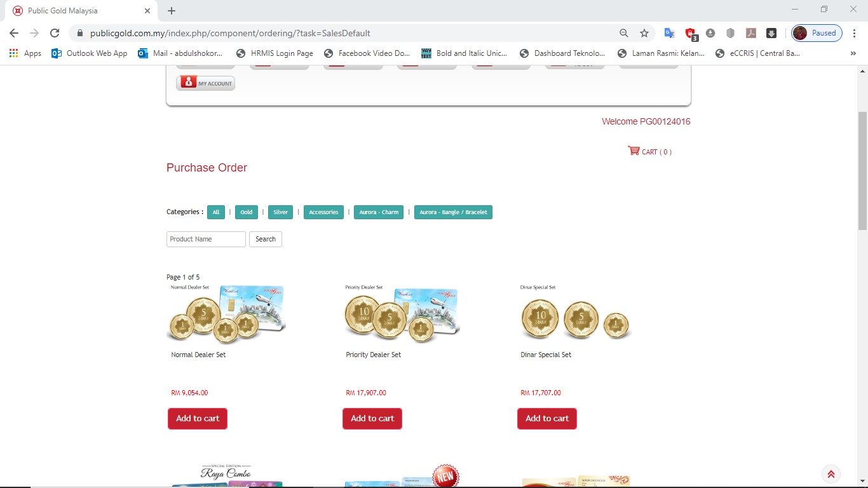Click the RM 17,907.00 price
This screenshot has width=868, height=488.
coord(366,393)
